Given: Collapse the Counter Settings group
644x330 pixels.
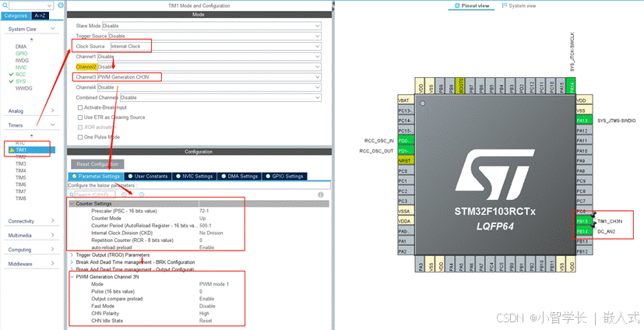Looking at the screenshot, I should tap(72, 204).
